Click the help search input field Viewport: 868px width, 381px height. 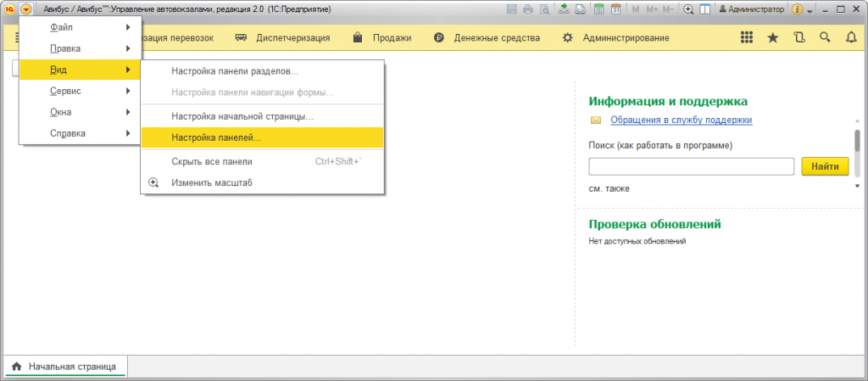(690, 166)
